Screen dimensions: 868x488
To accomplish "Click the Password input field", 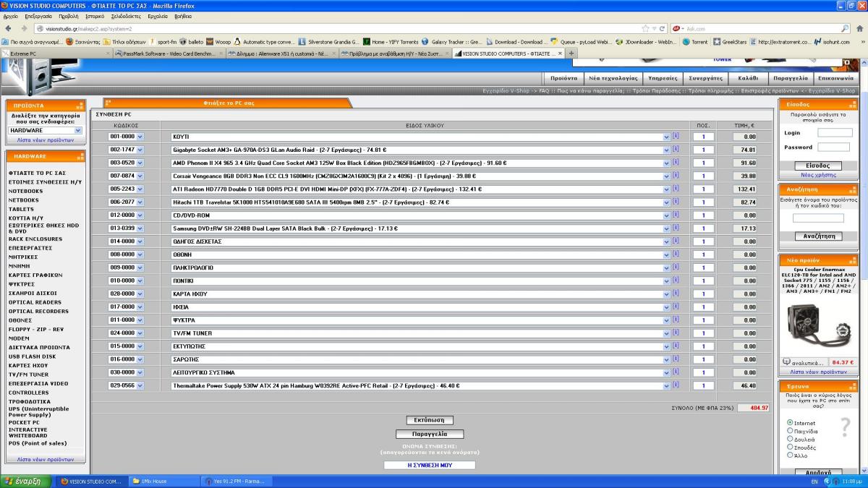I will coord(835,147).
